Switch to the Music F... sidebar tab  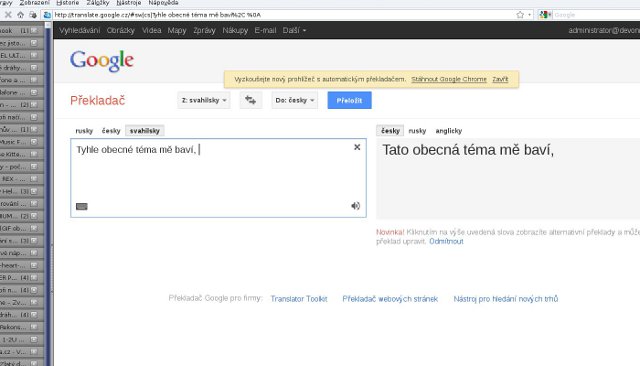pyautogui.click(x=14, y=142)
